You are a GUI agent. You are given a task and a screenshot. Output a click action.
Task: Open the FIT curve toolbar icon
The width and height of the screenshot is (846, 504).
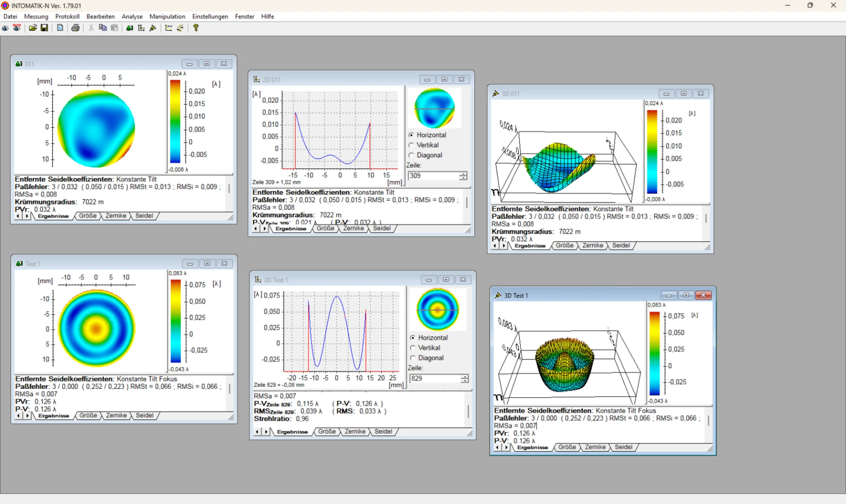168,28
